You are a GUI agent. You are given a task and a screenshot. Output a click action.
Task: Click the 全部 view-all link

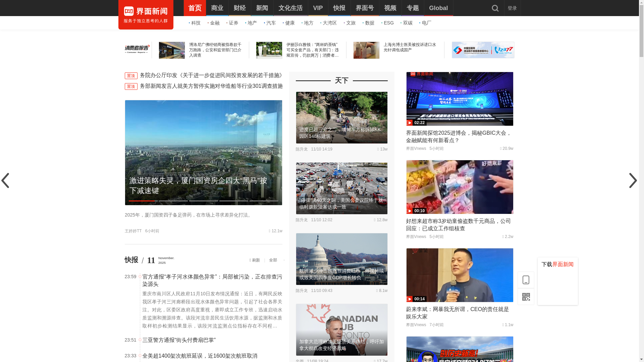(273, 260)
